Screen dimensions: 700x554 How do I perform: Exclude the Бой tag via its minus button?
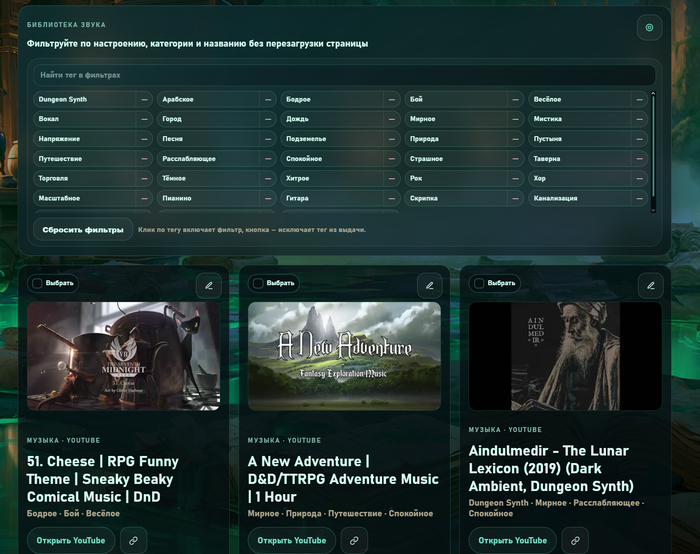coord(515,100)
